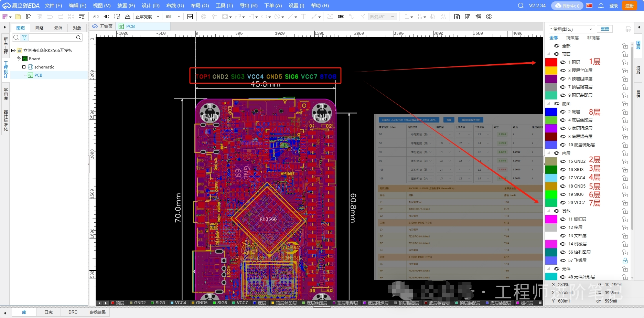The width and height of the screenshot is (644, 318).
Task: Click the lock icon on 57 飞线层
Action: coord(625,261)
